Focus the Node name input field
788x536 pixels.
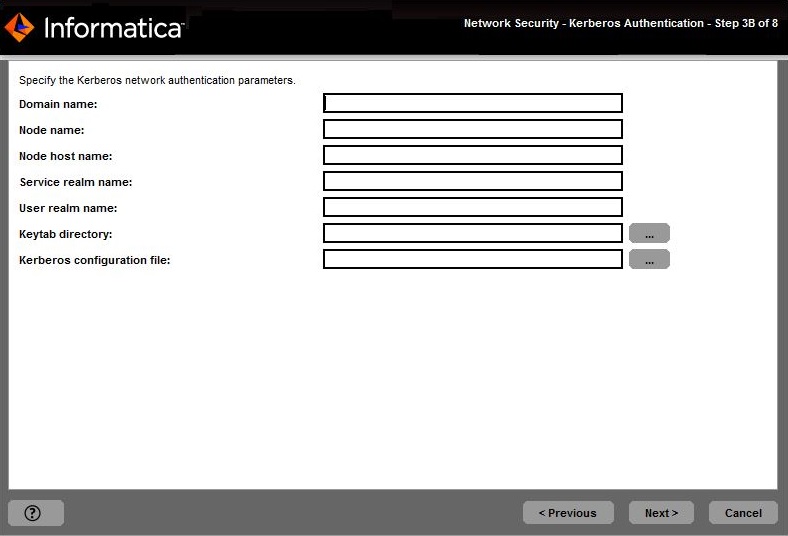point(473,129)
